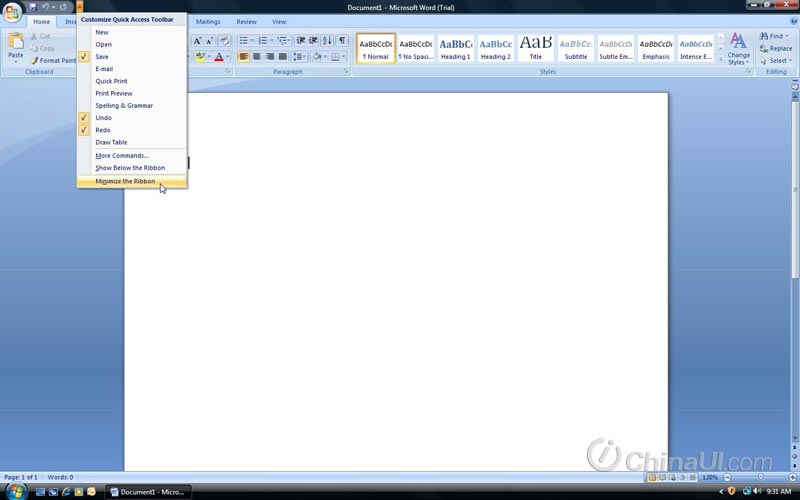
Task: Click the Sort paragraph icon
Action: pyautogui.click(x=327, y=41)
